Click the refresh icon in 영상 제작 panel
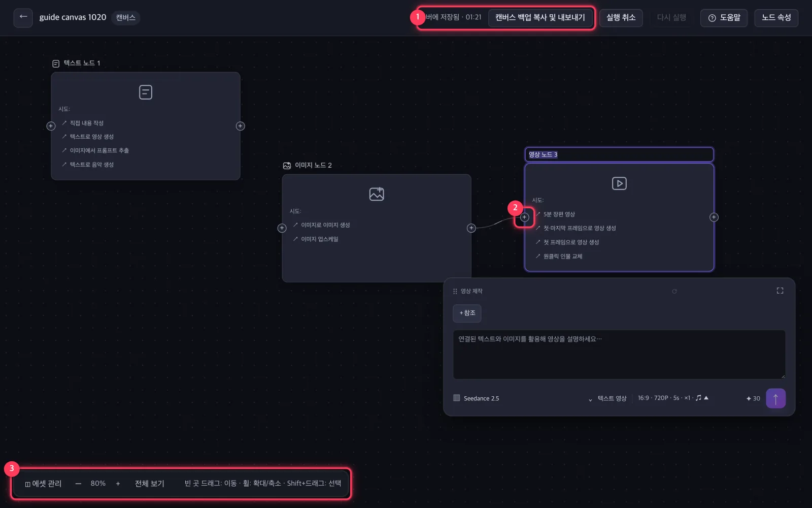This screenshot has width=812, height=508. 674,291
